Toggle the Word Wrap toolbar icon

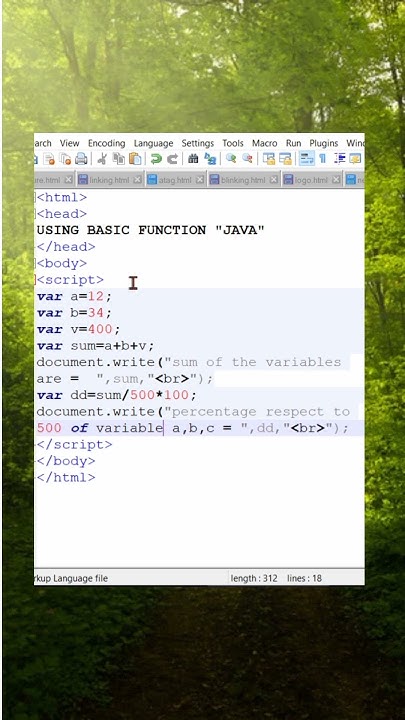point(306,159)
